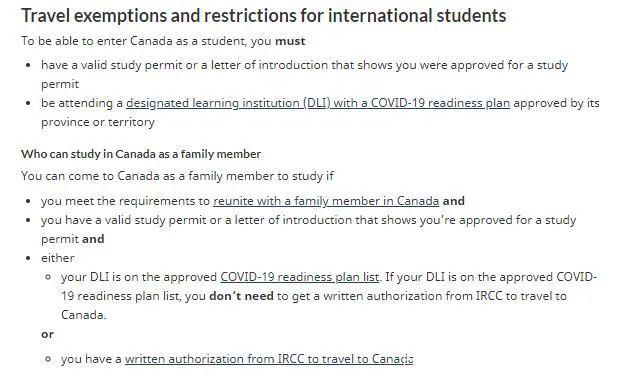Open the designated learning institution (DLI) link
The image size is (627, 376).
(x=318, y=103)
